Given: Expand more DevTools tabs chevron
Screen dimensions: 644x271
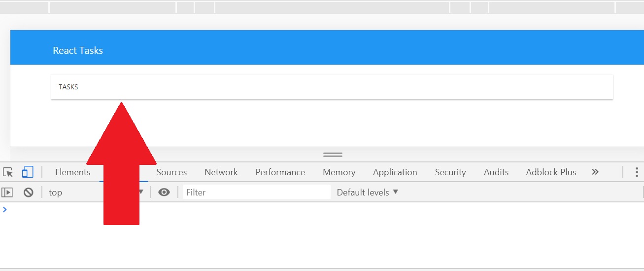Looking at the screenshot, I should pyautogui.click(x=595, y=172).
